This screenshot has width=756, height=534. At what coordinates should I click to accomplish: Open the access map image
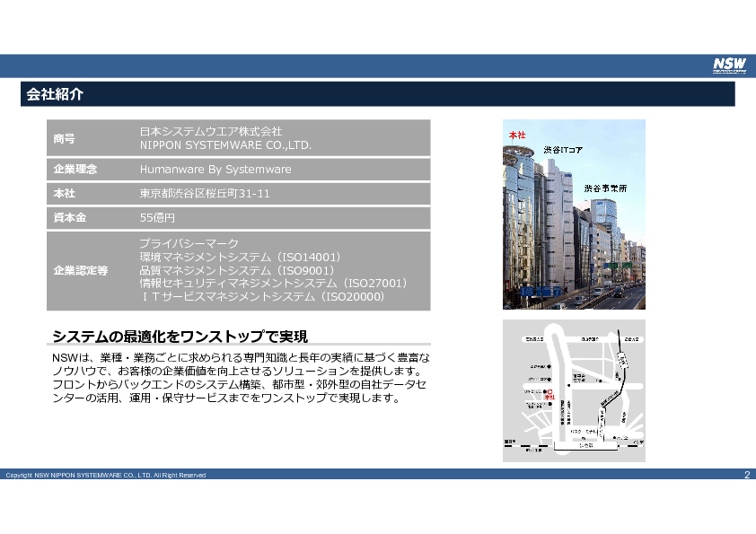573,390
